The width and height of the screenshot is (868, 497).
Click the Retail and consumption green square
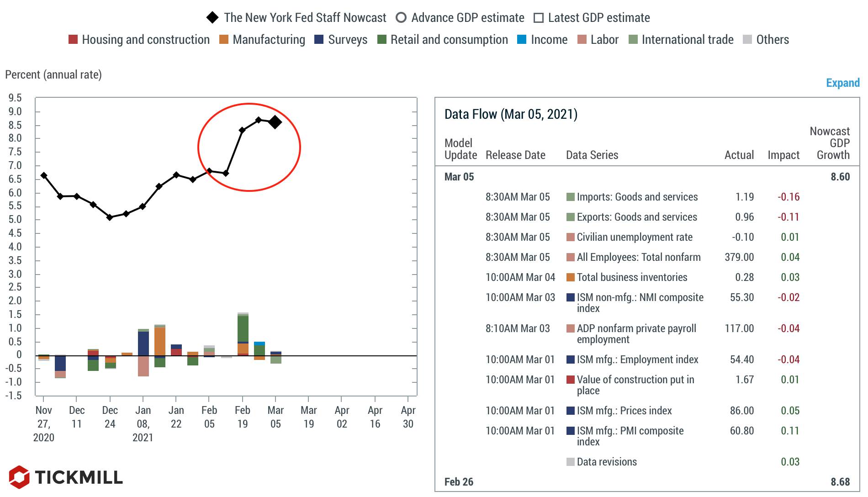pyautogui.click(x=382, y=40)
